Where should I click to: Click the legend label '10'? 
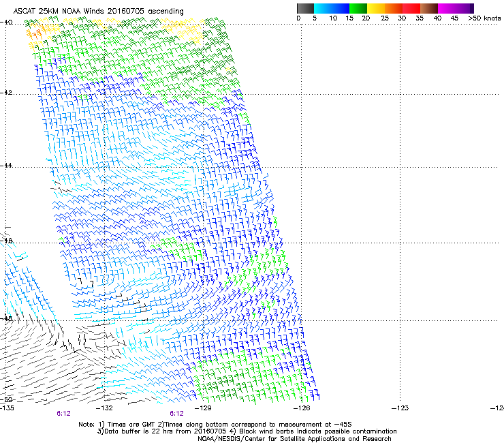click(333, 18)
